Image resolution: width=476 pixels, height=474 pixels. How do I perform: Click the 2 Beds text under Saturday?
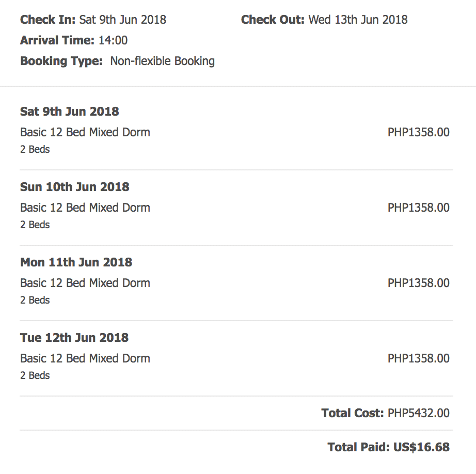coord(35,149)
